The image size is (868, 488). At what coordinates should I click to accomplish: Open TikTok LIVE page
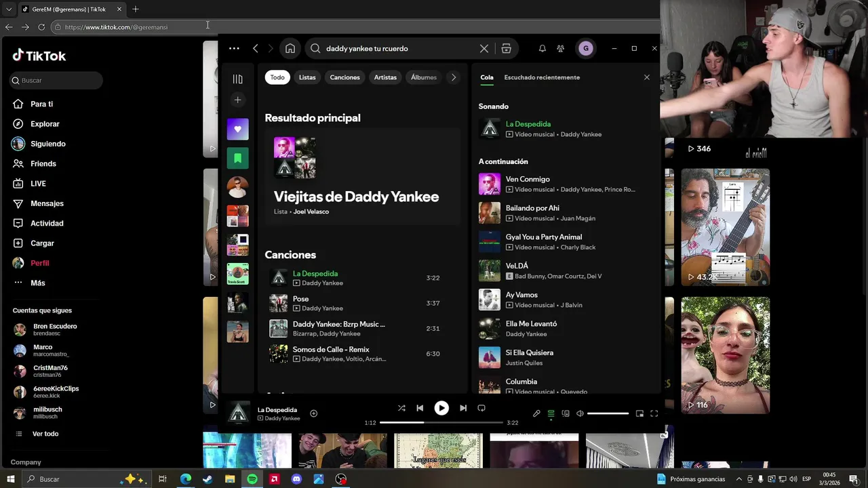click(38, 184)
